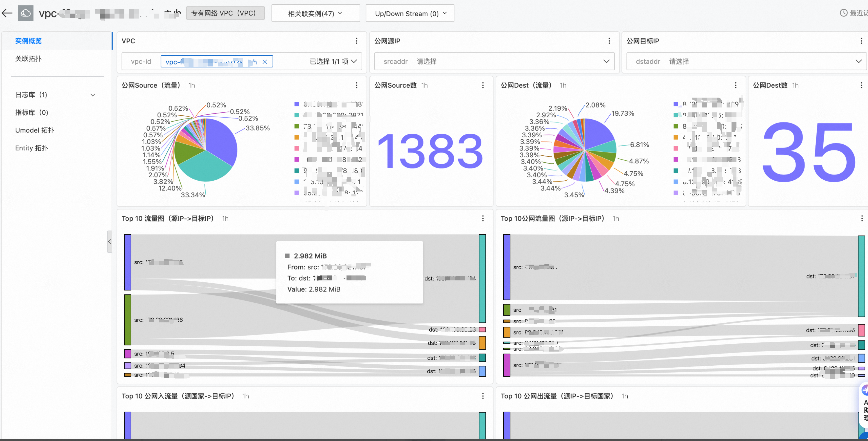868x441 pixels.
Task: Click the top purple source node in Top 10 流量图
Action: (128, 262)
